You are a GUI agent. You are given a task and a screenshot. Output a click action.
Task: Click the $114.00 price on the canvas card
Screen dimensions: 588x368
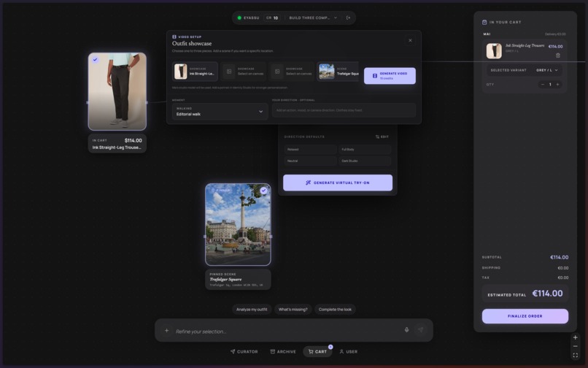coord(133,140)
